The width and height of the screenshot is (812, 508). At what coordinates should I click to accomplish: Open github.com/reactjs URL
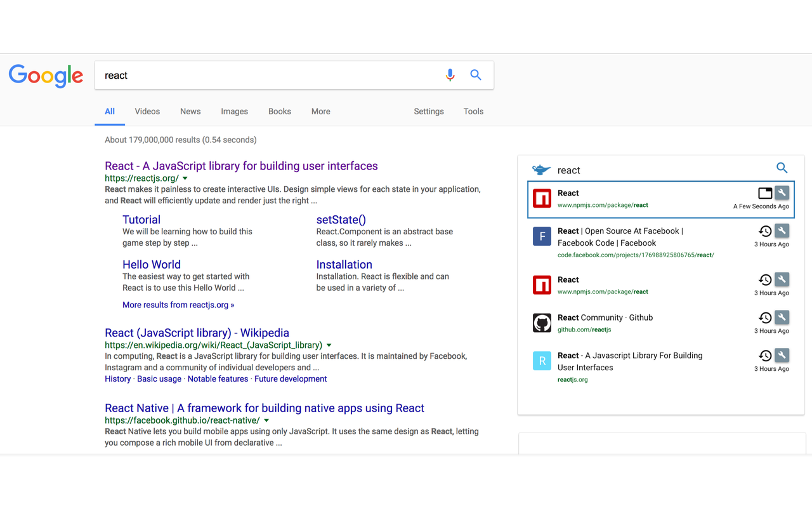click(584, 330)
